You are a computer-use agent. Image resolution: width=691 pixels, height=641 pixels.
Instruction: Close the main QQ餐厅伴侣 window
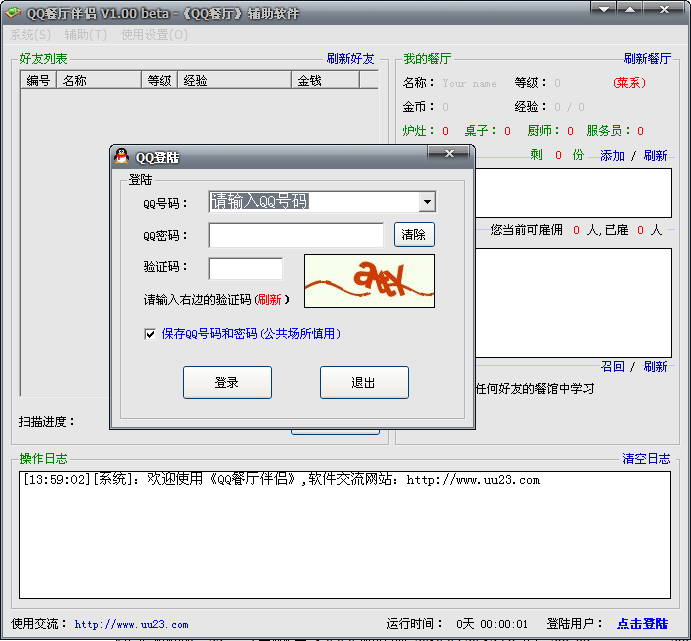(x=665, y=9)
